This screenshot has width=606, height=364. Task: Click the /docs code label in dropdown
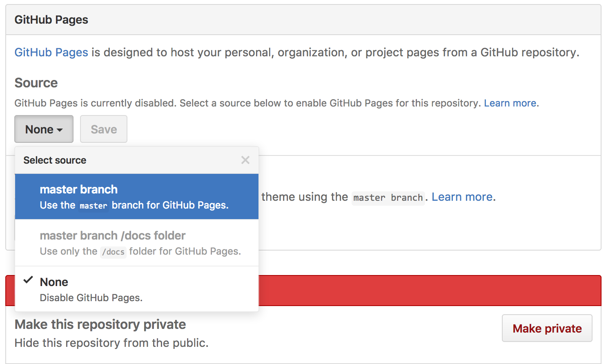coord(113,252)
